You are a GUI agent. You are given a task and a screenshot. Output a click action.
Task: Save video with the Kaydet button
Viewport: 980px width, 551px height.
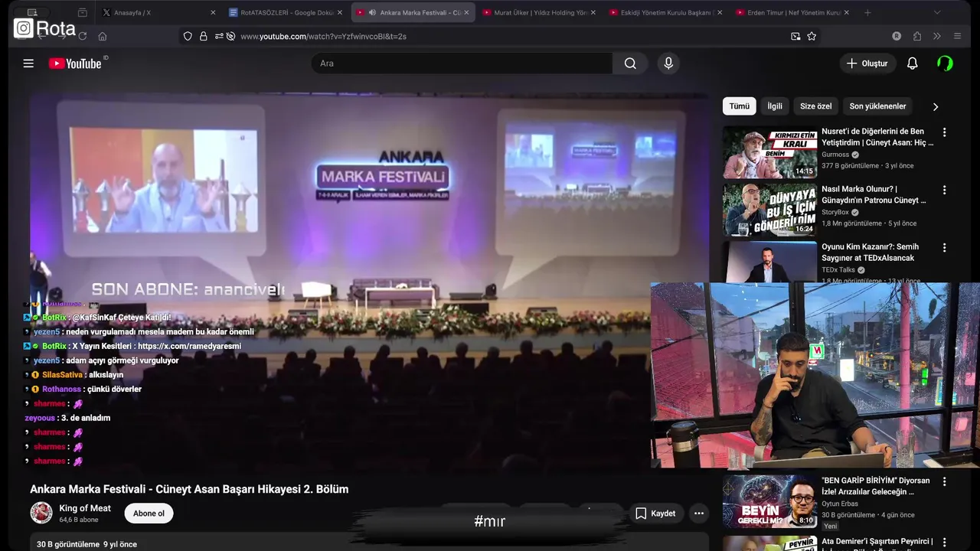(x=656, y=514)
